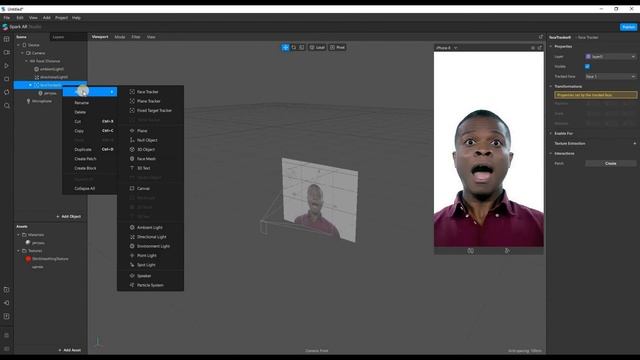Image resolution: width=640 pixels, height=360 pixels.
Task: Collapse the Textures folder in Assets
Action: pos(18,251)
